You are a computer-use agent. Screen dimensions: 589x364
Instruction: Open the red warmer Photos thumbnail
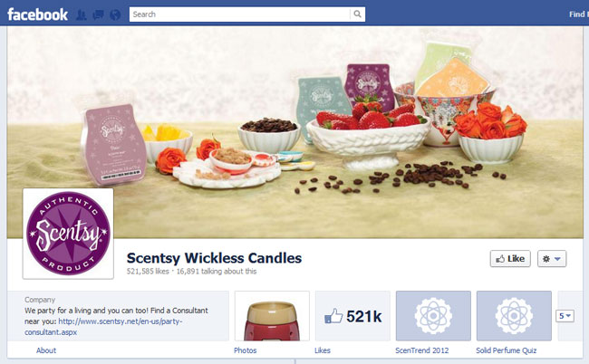click(x=272, y=316)
